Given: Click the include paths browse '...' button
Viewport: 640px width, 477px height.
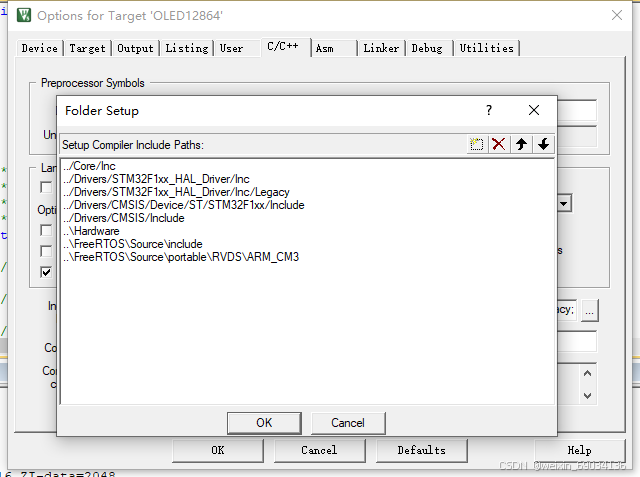Looking at the screenshot, I should tap(589, 311).
